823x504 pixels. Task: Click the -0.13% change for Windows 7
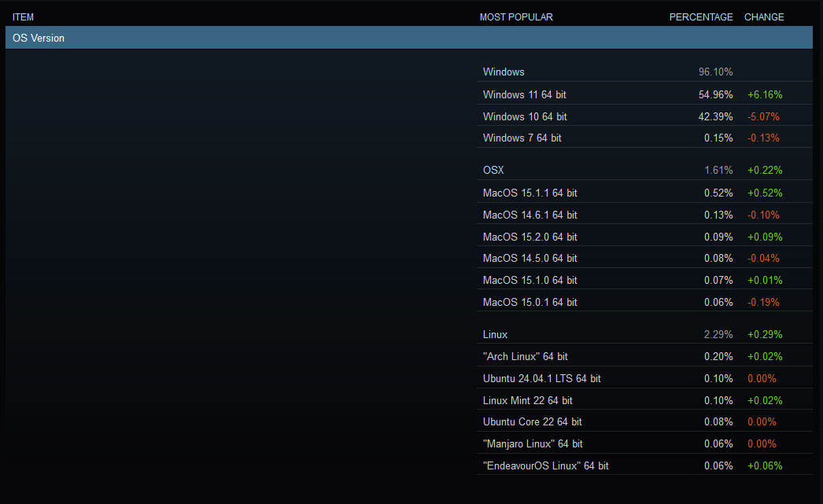coord(763,138)
